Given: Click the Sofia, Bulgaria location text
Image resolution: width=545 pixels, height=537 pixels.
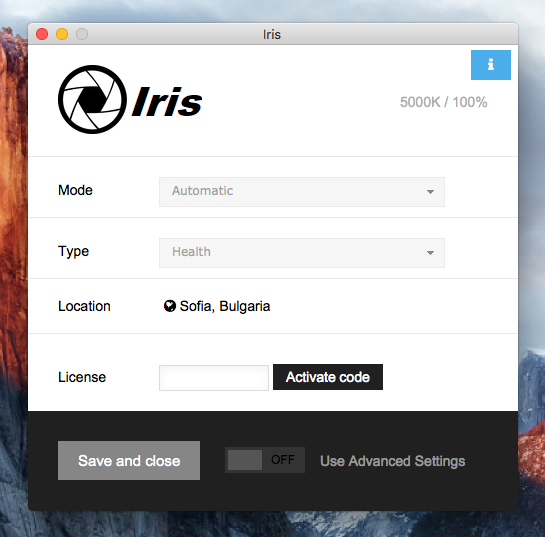Looking at the screenshot, I should (x=225, y=306).
